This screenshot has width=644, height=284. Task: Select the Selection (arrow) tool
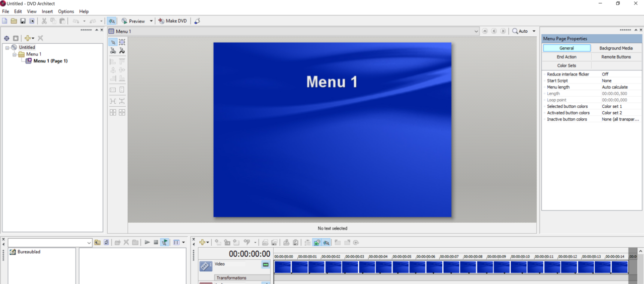pyautogui.click(x=113, y=42)
